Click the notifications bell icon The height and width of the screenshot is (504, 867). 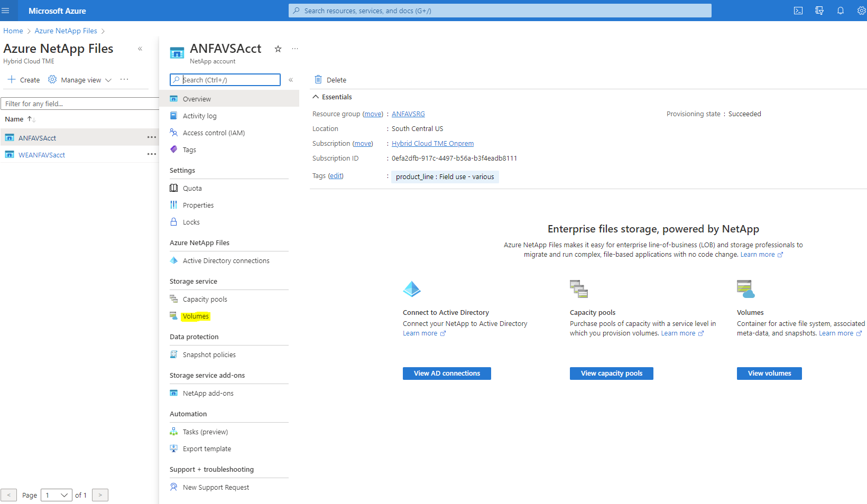click(x=841, y=11)
